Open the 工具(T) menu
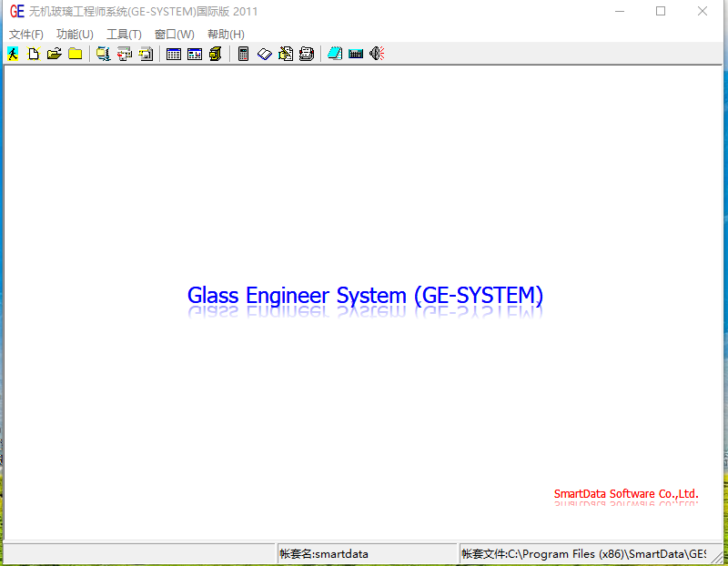The height and width of the screenshot is (566, 728). [x=124, y=35]
